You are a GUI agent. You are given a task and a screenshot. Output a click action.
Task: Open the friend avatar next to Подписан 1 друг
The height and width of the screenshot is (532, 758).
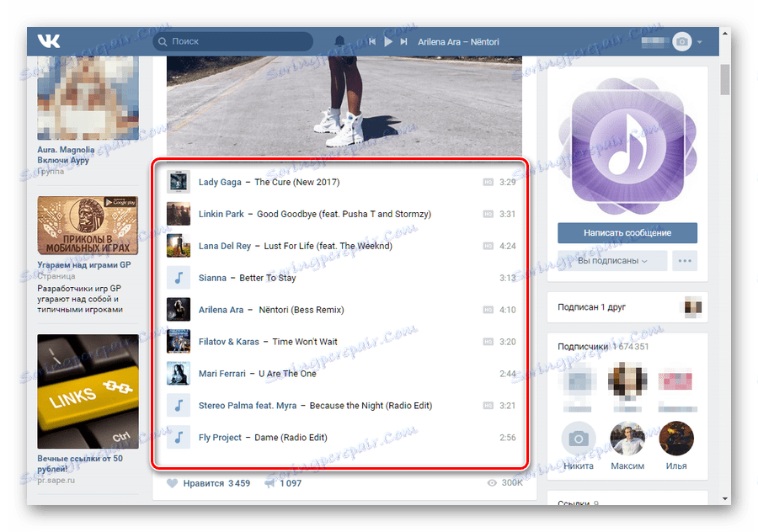coord(693,307)
